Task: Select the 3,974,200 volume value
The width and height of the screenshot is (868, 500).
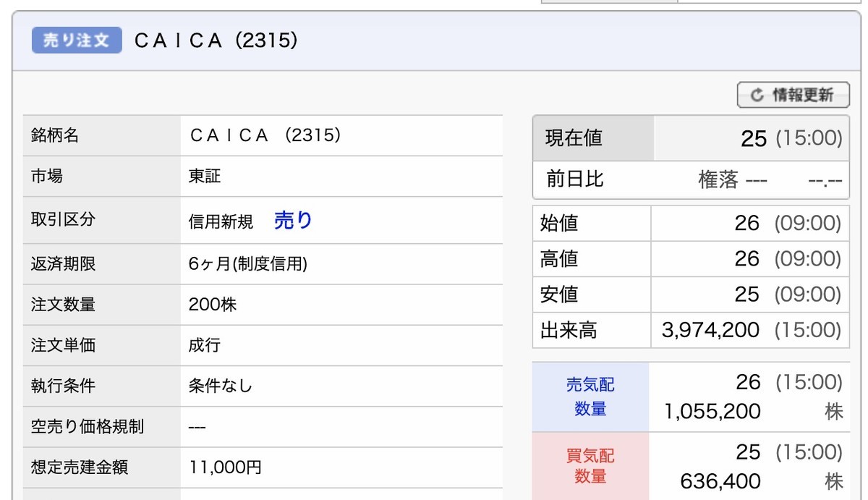Action: pos(710,331)
